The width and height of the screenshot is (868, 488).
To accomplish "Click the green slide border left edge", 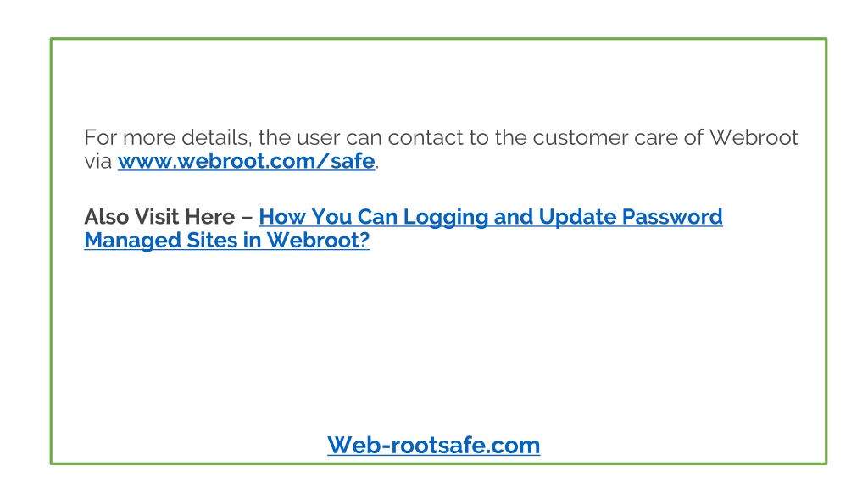I will (51, 251).
